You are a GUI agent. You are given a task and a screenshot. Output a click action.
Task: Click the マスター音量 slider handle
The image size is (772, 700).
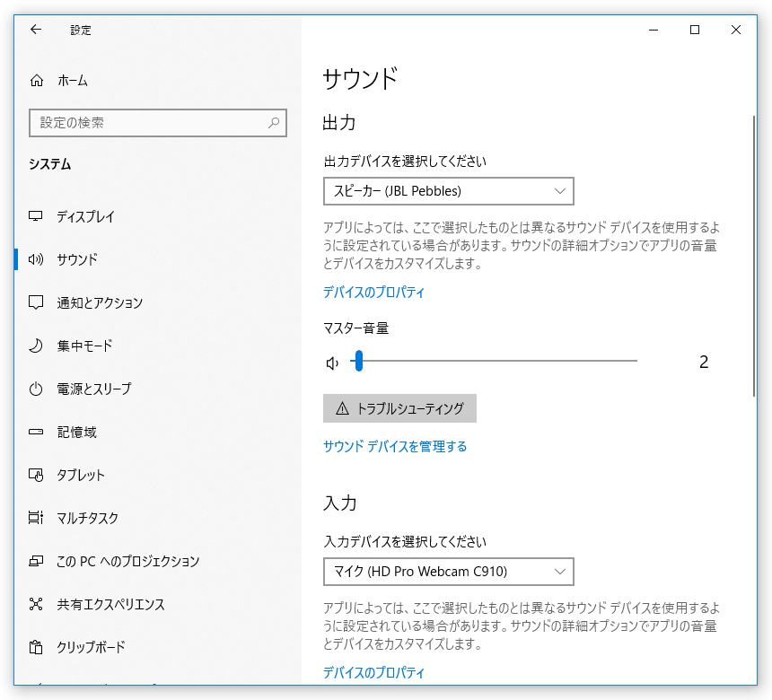click(x=359, y=361)
